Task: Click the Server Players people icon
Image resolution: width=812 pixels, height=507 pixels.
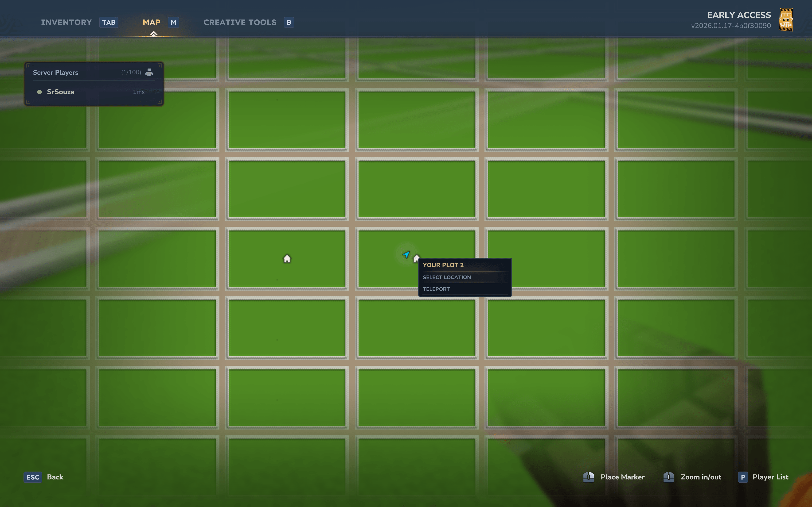Action: pos(149,72)
